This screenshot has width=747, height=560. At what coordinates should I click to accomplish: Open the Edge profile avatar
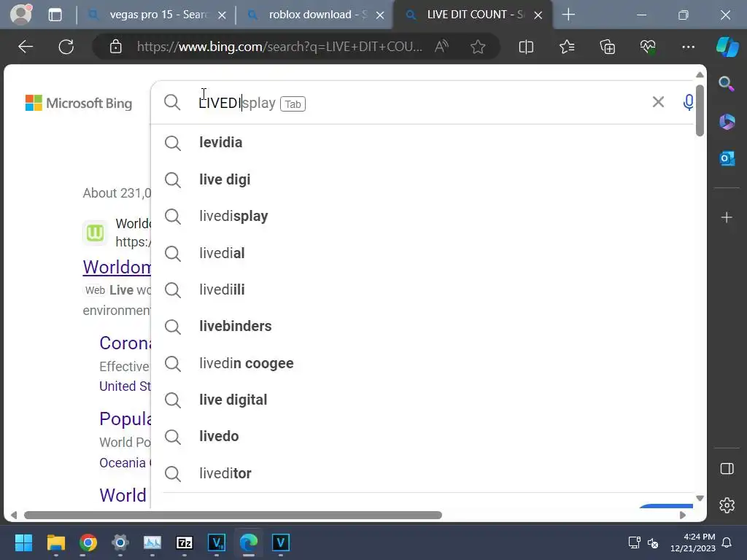click(x=21, y=15)
